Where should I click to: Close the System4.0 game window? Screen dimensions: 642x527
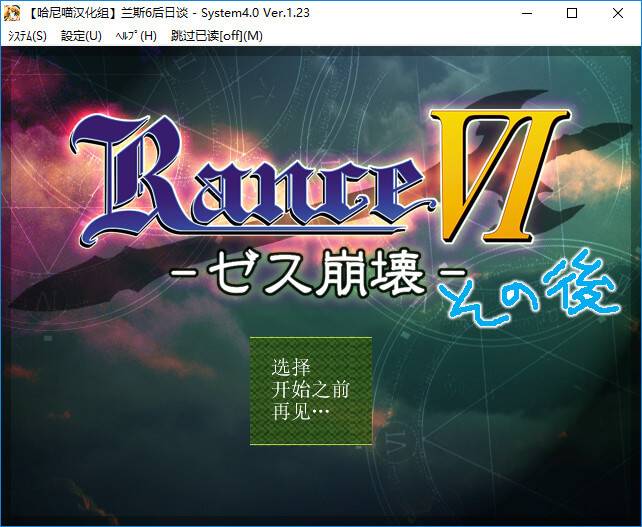pyautogui.click(x=618, y=14)
